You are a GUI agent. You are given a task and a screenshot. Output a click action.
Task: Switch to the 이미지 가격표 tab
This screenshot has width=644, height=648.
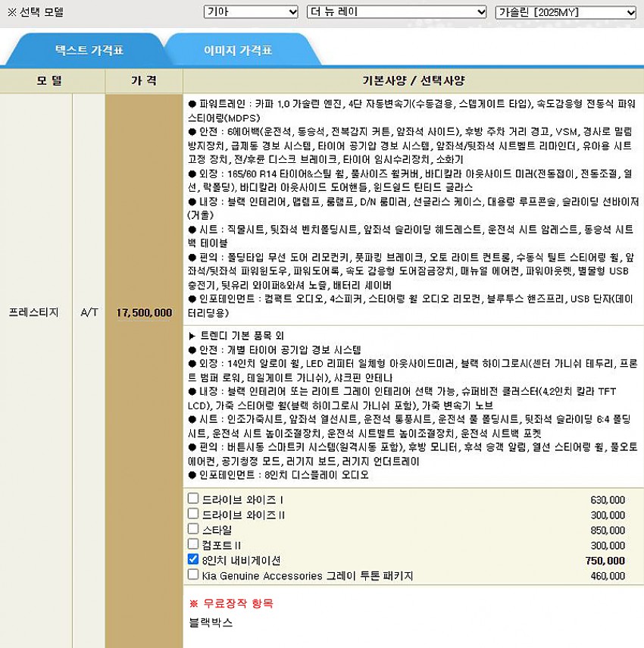[237, 51]
